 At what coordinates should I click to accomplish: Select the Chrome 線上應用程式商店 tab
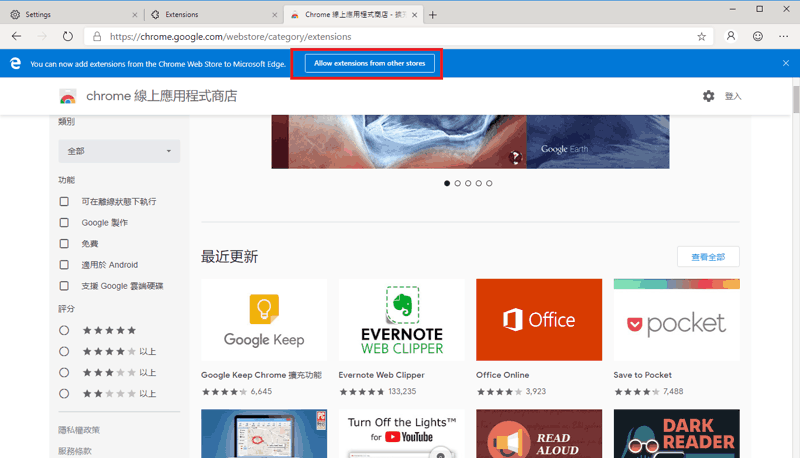pyautogui.click(x=353, y=15)
